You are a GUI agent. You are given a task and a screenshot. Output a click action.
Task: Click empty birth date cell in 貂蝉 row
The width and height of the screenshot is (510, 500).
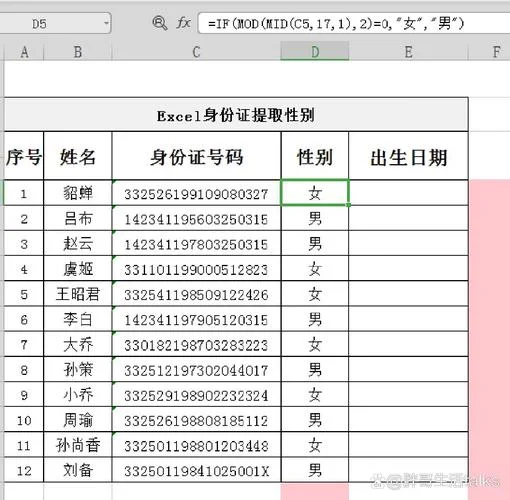(408, 193)
